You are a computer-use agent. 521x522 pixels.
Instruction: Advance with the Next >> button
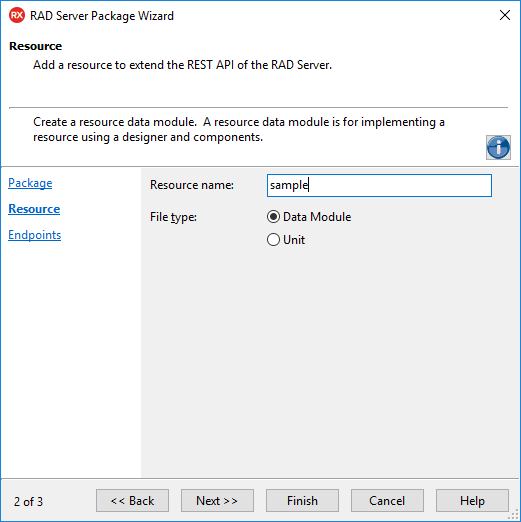pos(217,500)
